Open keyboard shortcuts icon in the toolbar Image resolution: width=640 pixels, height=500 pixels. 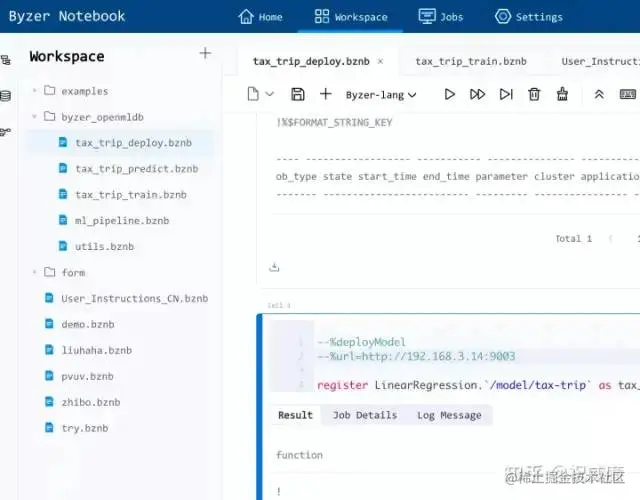pyautogui.click(x=627, y=94)
